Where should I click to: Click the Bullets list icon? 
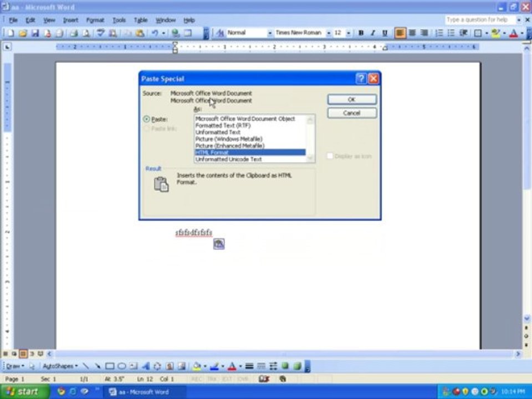[451, 33]
